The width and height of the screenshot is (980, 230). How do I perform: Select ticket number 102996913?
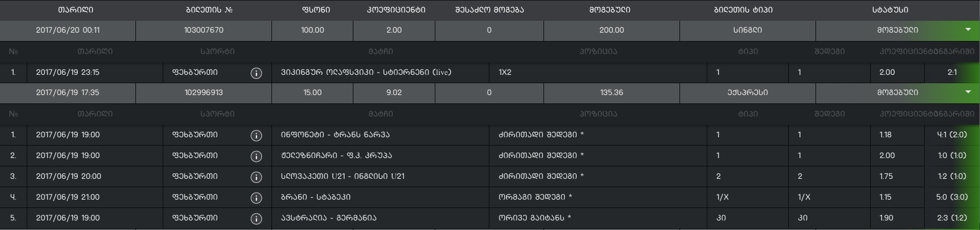click(204, 93)
